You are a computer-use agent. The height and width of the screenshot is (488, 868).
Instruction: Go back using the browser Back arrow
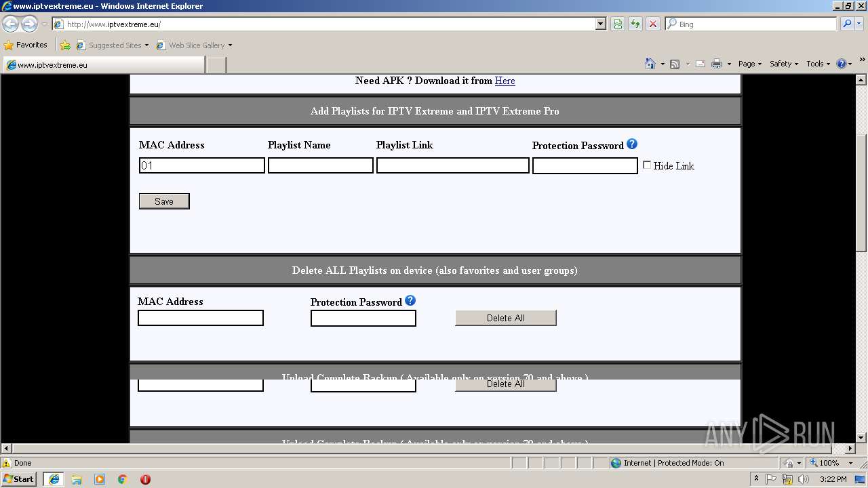pyautogui.click(x=10, y=24)
